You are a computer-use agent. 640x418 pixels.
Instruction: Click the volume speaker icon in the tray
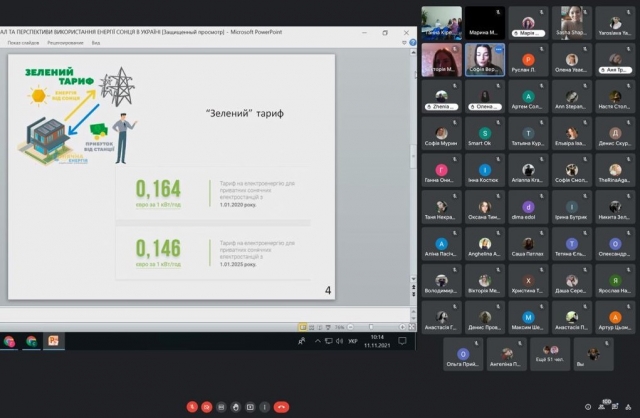(x=339, y=341)
